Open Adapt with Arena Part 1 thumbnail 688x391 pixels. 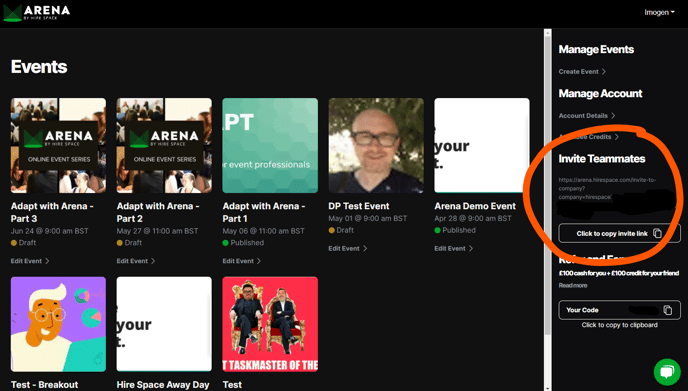pos(270,145)
